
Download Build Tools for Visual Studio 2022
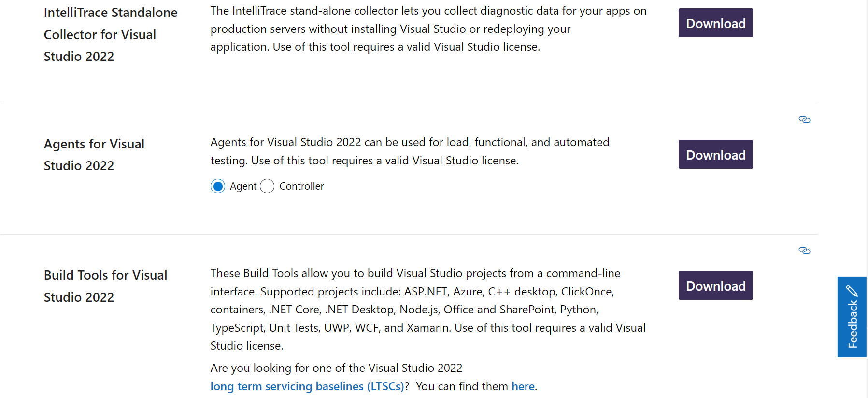(x=715, y=285)
